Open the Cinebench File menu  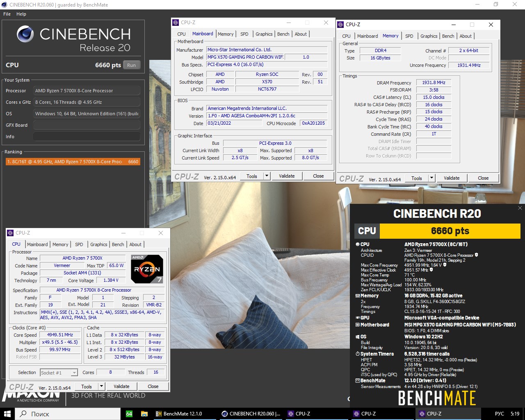(7, 14)
